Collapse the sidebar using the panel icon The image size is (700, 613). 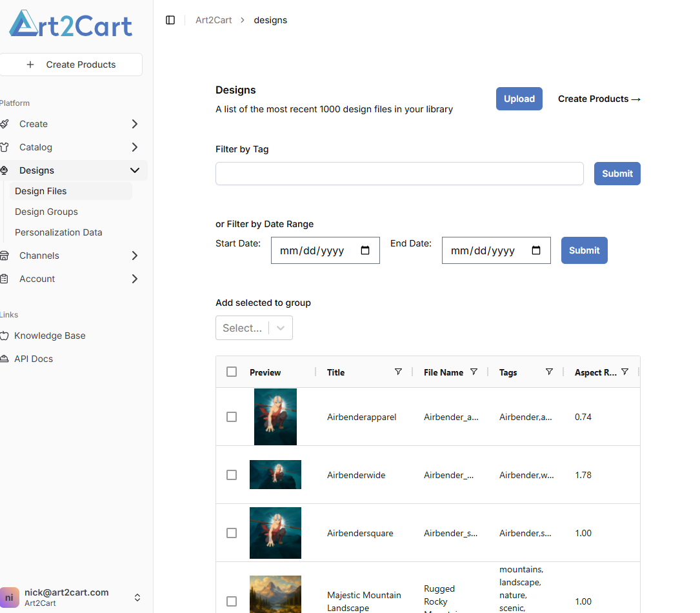click(170, 20)
